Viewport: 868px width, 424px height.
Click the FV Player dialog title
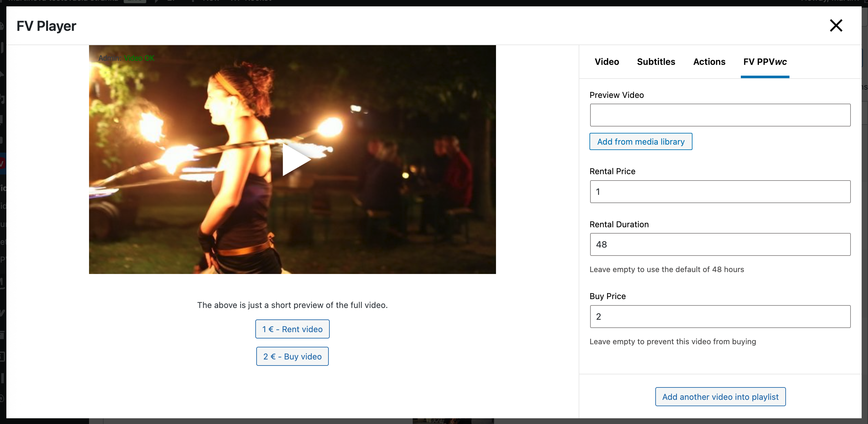coord(46,26)
